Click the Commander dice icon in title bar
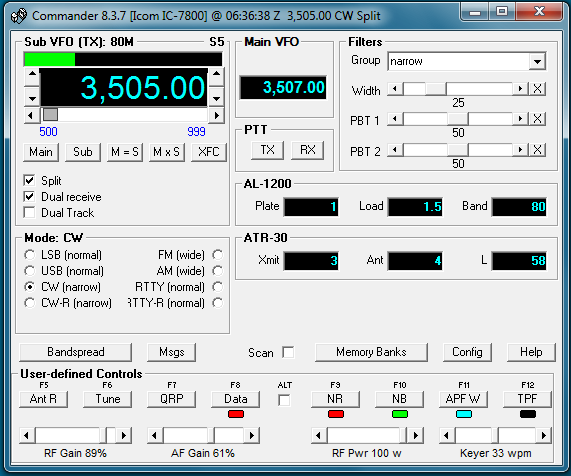This screenshot has width=571, height=476. click(x=19, y=16)
